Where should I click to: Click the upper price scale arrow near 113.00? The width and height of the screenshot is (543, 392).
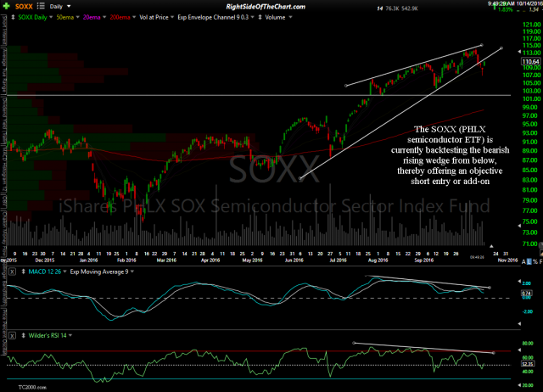[x=518, y=52]
